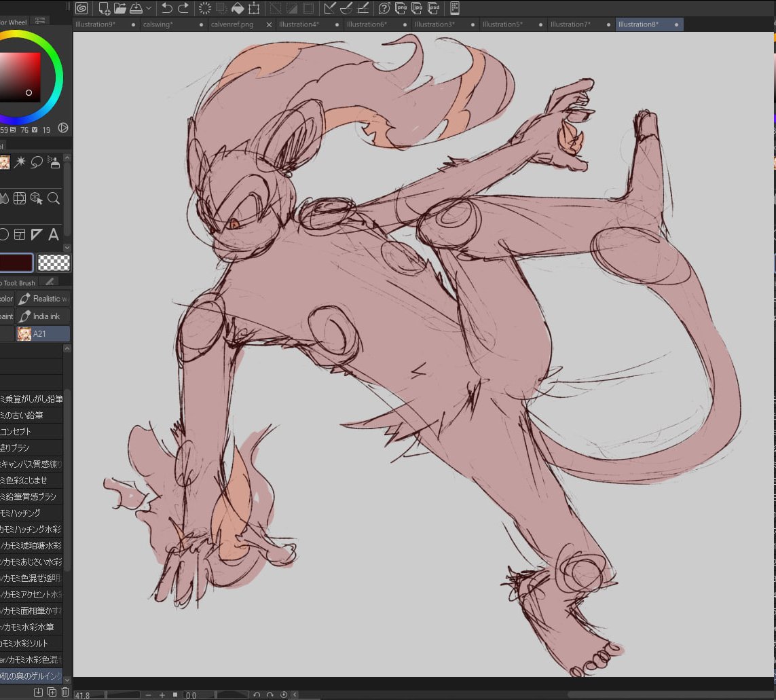Open file with the folder icon
776x700 pixels.
tap(119, 8)
